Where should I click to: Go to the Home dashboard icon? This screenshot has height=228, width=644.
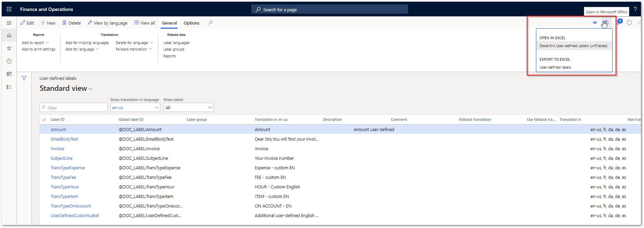coord(9,35)
